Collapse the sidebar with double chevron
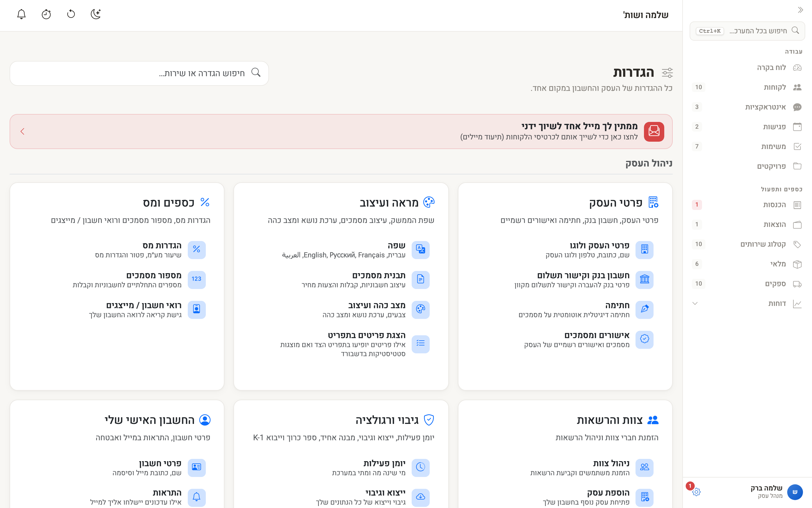812x508 pixels. (800, 10)
